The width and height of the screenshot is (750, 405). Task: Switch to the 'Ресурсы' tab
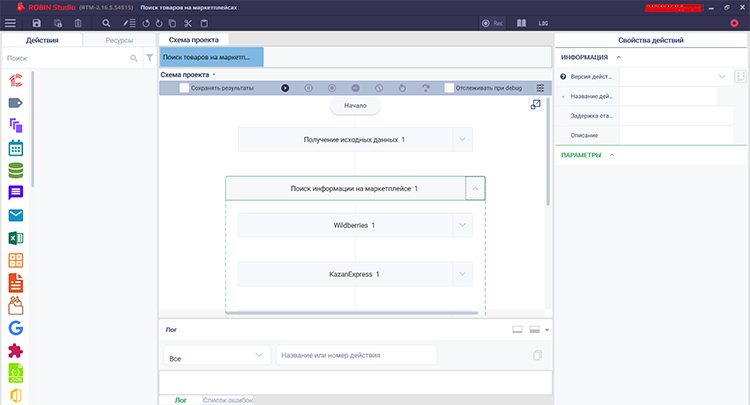click(x=118, y=41)
